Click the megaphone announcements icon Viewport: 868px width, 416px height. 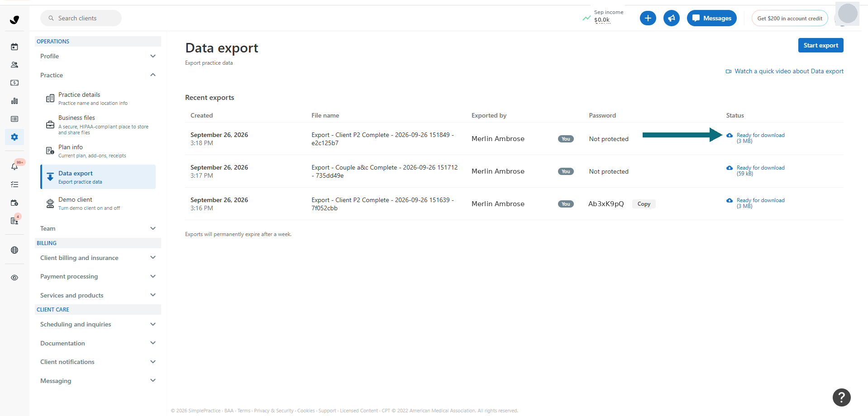[x=672, y=18]
